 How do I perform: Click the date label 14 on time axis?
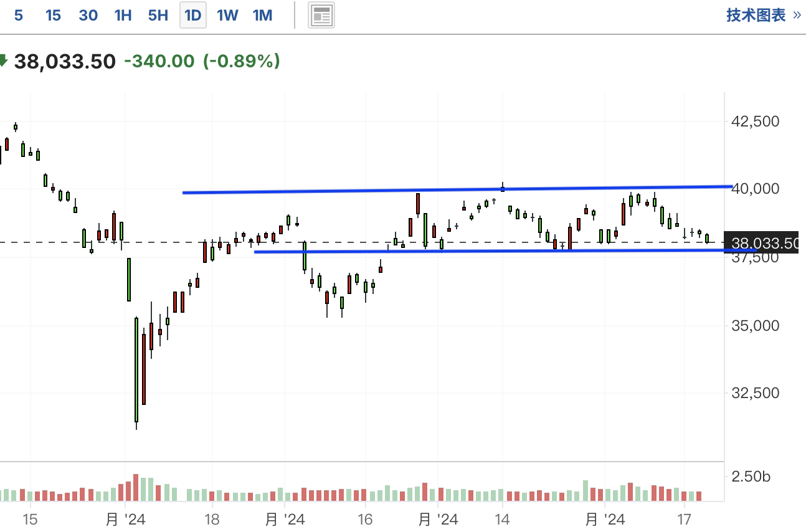tap(503, 519)
